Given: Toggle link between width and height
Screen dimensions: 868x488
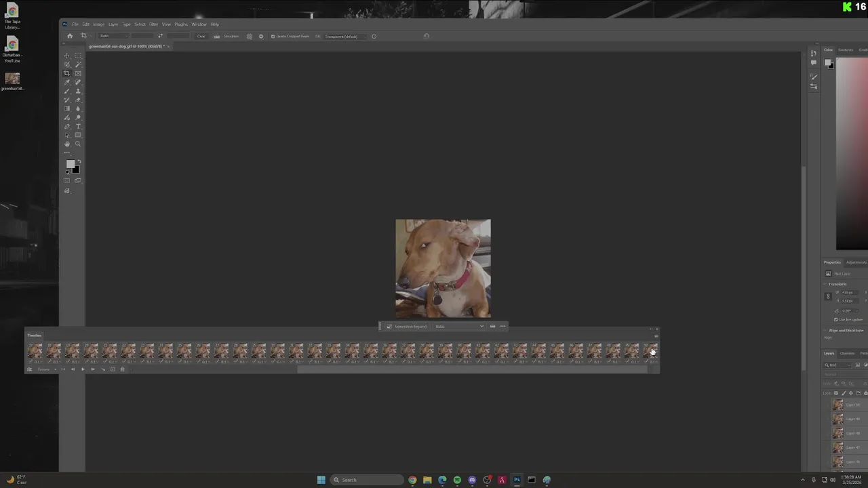Looking at the screenshot, I should coord(828,296).
